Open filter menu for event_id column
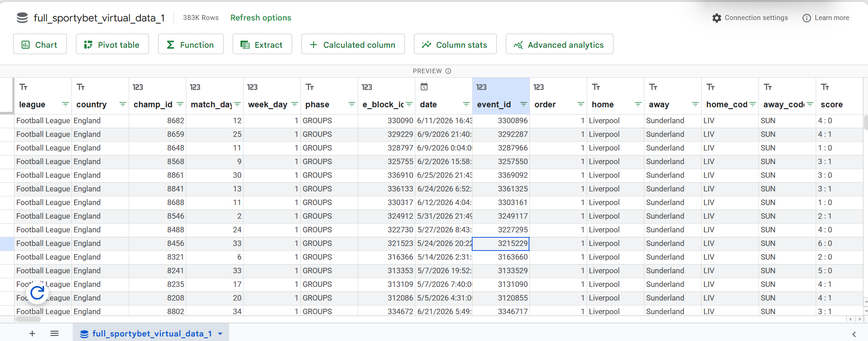This screenshot has width=868, height=341. (x=524, y=105)
